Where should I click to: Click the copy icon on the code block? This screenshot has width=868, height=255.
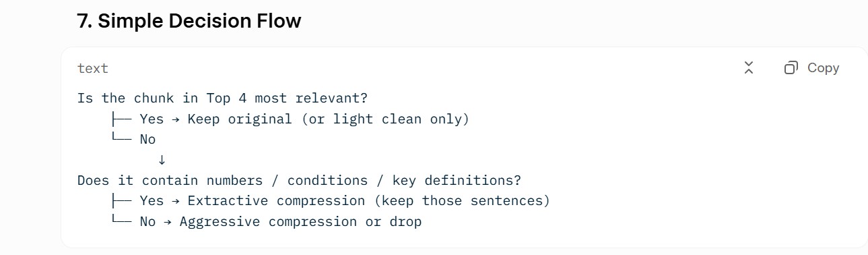791,67
